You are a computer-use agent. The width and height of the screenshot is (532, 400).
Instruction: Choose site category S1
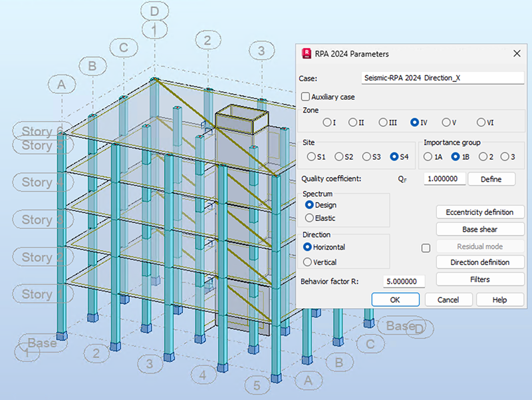311,156
